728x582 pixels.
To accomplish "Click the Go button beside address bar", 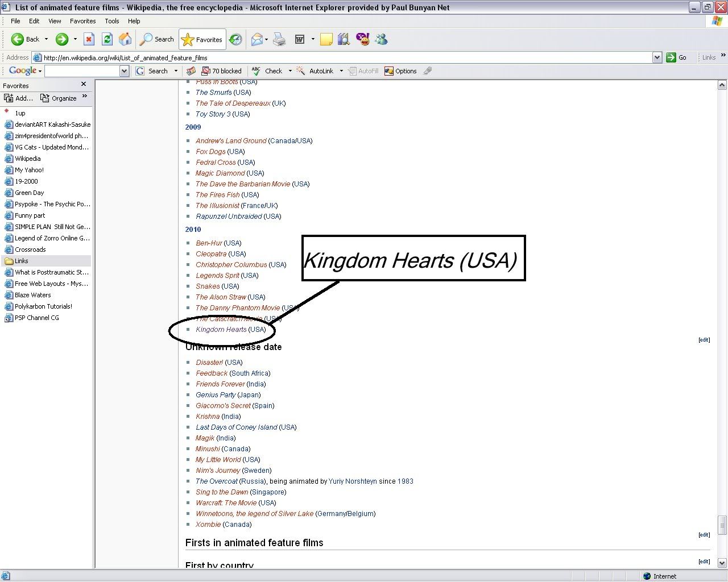I will point(677,57).
